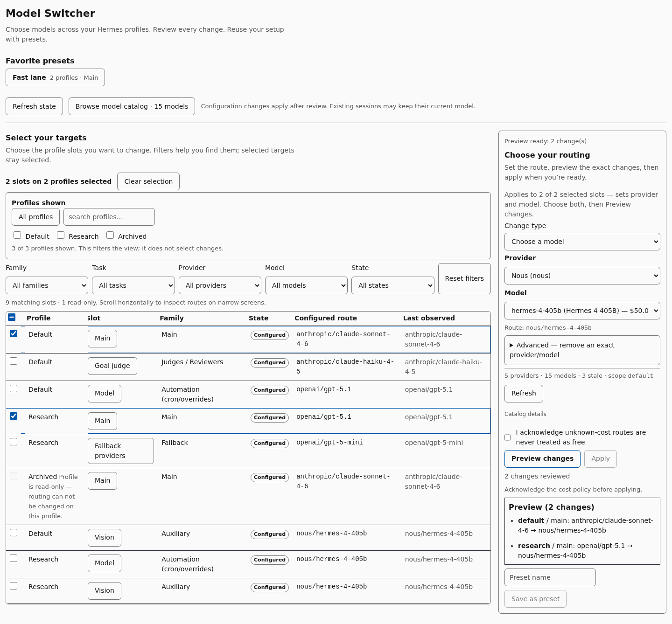Screen dimensions: 672x624
Task: Click the Preview changes button
Action: pos(542,459)
